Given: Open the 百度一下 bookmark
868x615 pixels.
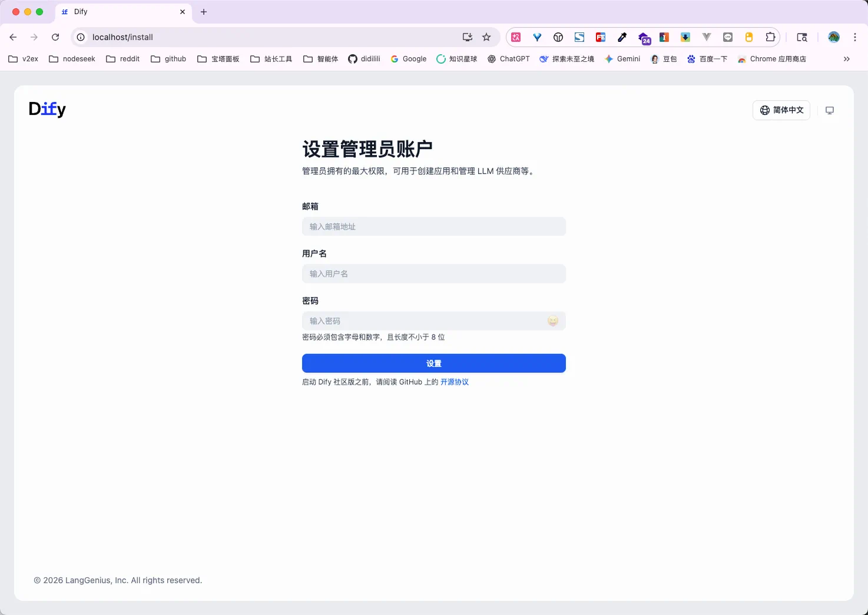Looking at the screenshot, I should pyautogui.click(x=707, y=59).
